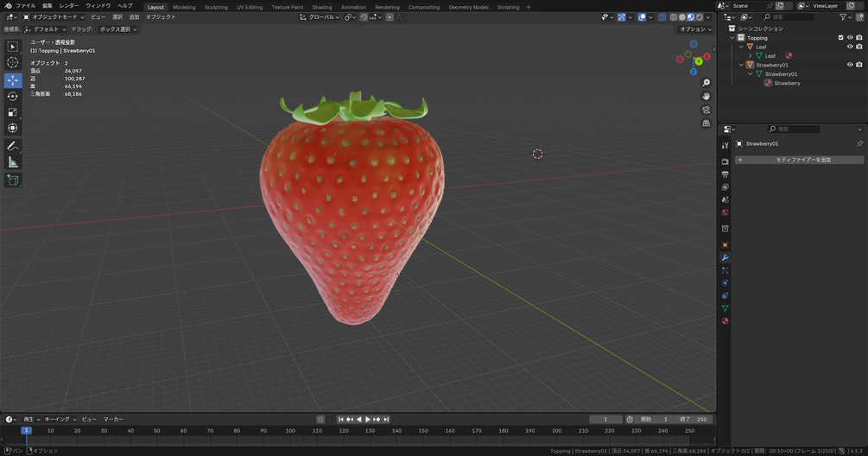This screenshot has height=456, width=868.
Task: Toggle X-ray mode in viewport header
Action: [x=662, y=18]
